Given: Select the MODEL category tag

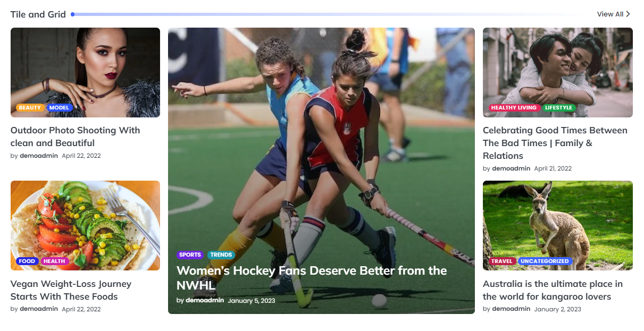Looking at the screenshot, I should point(59,108).
